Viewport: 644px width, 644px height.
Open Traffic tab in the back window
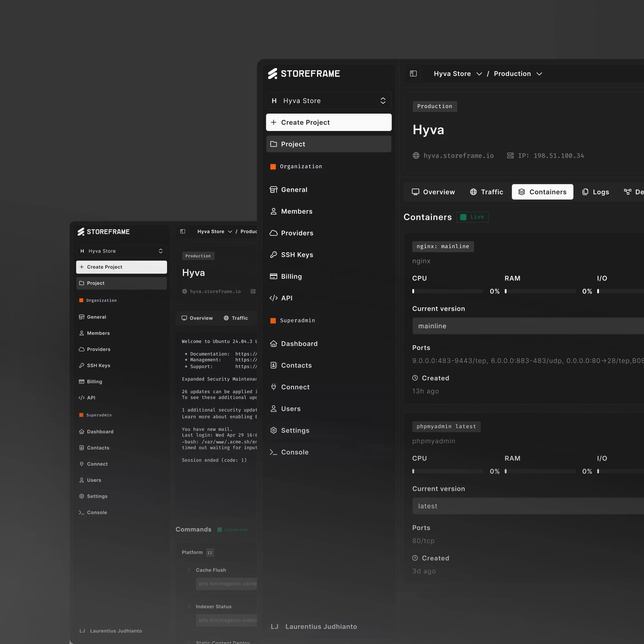tap(236, 318)
